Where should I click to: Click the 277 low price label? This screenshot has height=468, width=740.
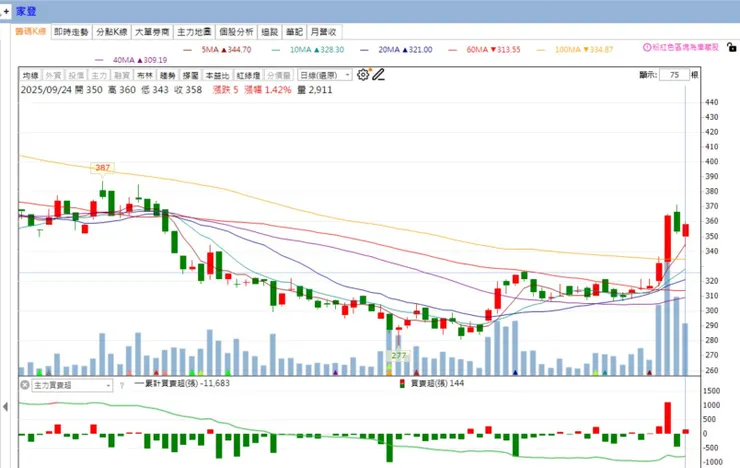pyautogui.click(x=399, y=355)
